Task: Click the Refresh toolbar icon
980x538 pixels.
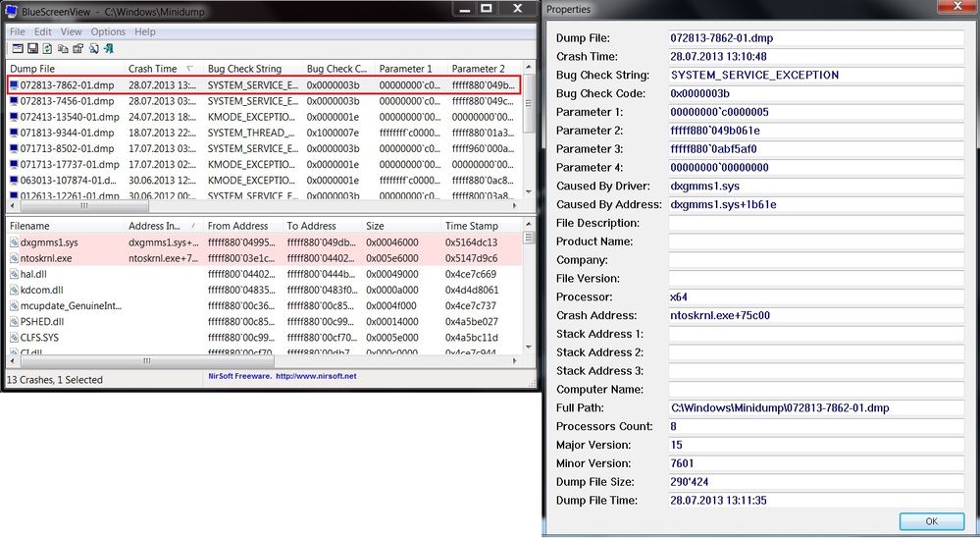Action: click(47, 48)
